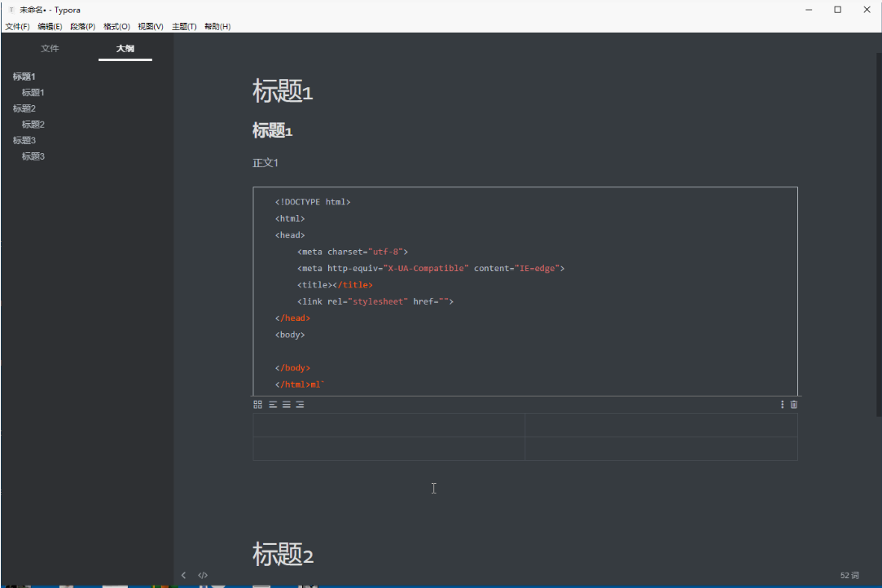Place cursor in 正文1 paragraph
882x588 pixels.
[x=265, y=163]
